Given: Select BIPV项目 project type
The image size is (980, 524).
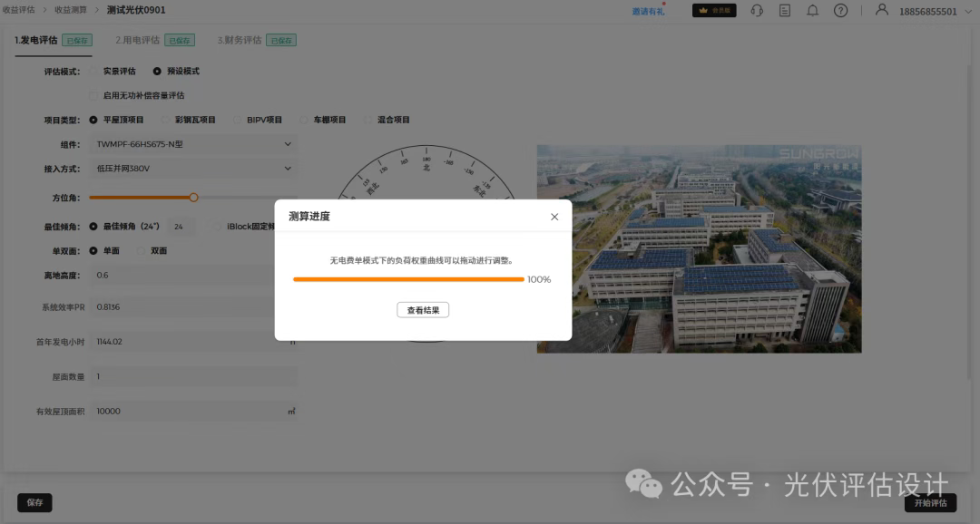Looking at the screenshot, I should (238, 120).
